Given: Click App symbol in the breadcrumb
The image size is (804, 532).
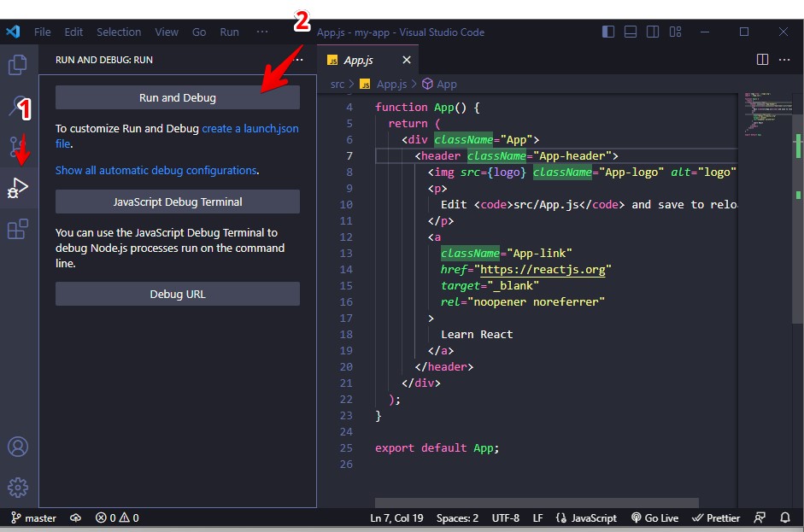Looking at the screenshot, I should 439,84.
